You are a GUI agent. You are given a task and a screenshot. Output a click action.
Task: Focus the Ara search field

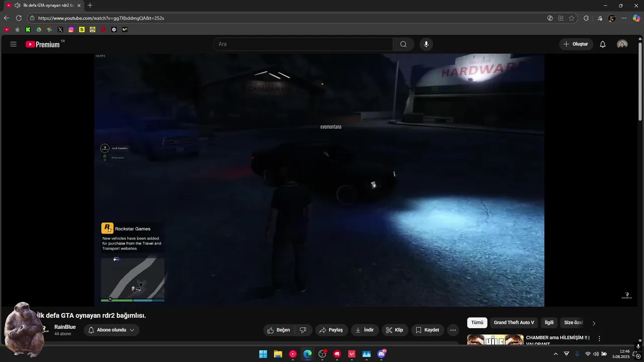[303, 44]
